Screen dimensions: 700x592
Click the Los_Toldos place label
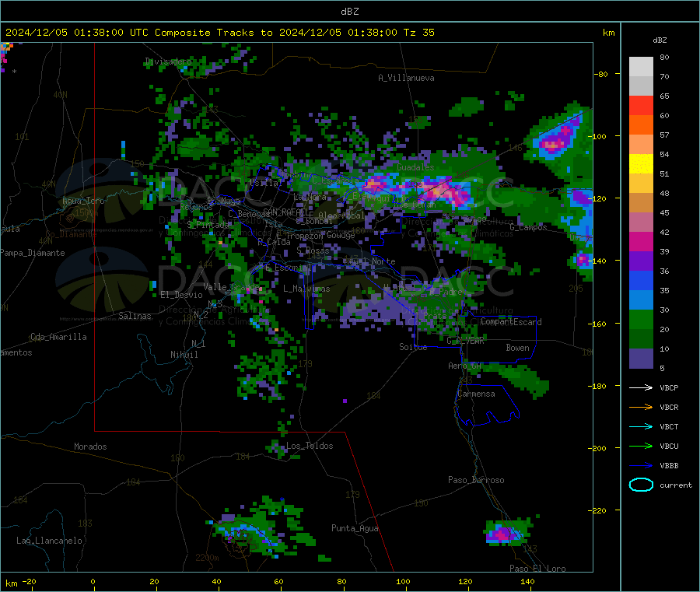tap(310, 446)
